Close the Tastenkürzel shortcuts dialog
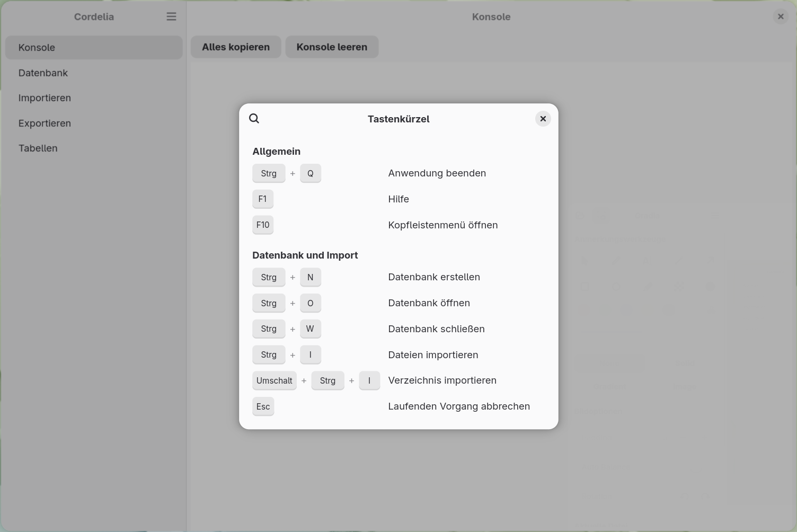 pyautogui.click(x=543, y=119)
